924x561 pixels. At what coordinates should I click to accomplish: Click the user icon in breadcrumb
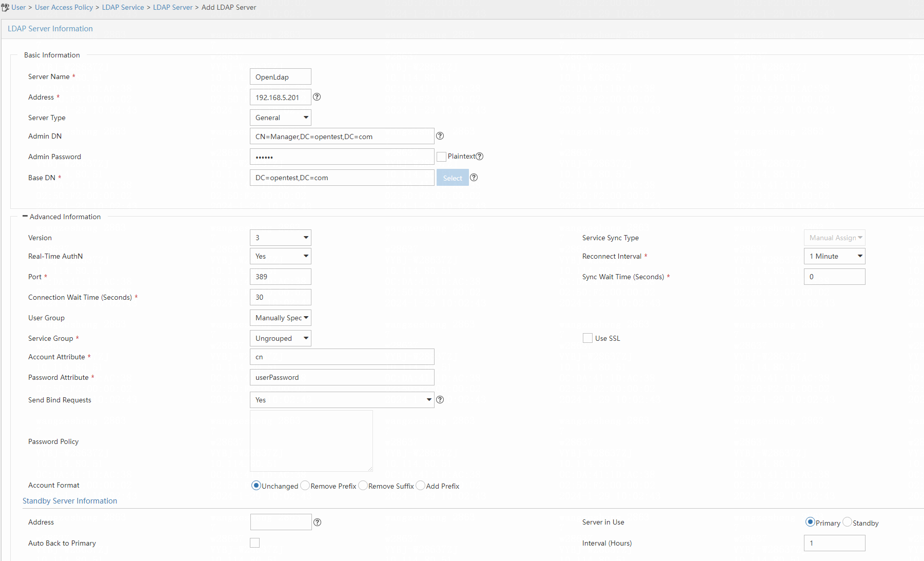(5, 7)
